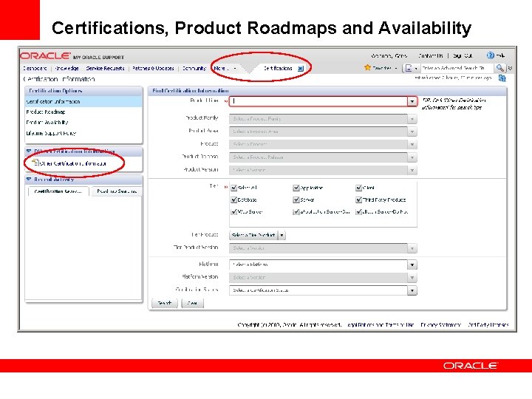Close the Certifications tab with its X icon

point(300,69)
